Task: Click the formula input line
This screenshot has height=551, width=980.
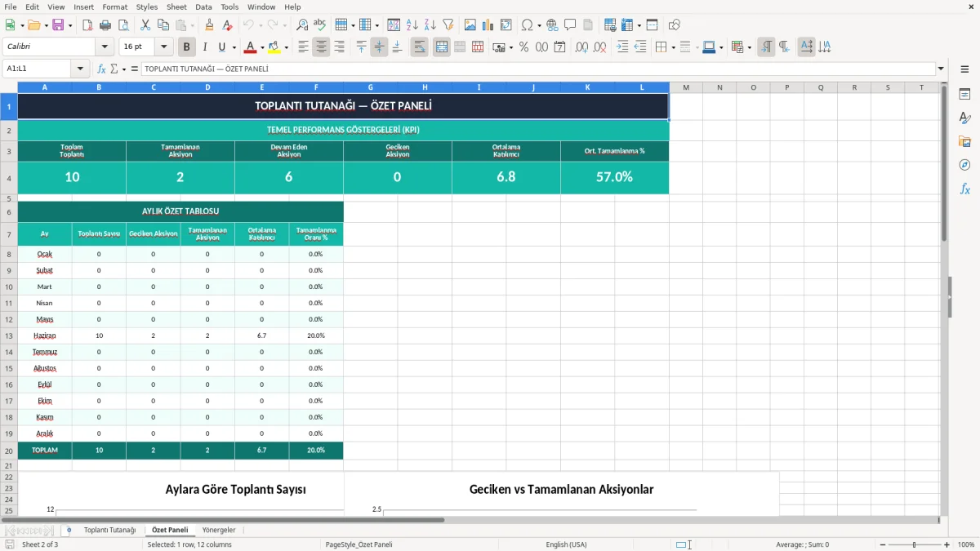Action: coord(538,69)
